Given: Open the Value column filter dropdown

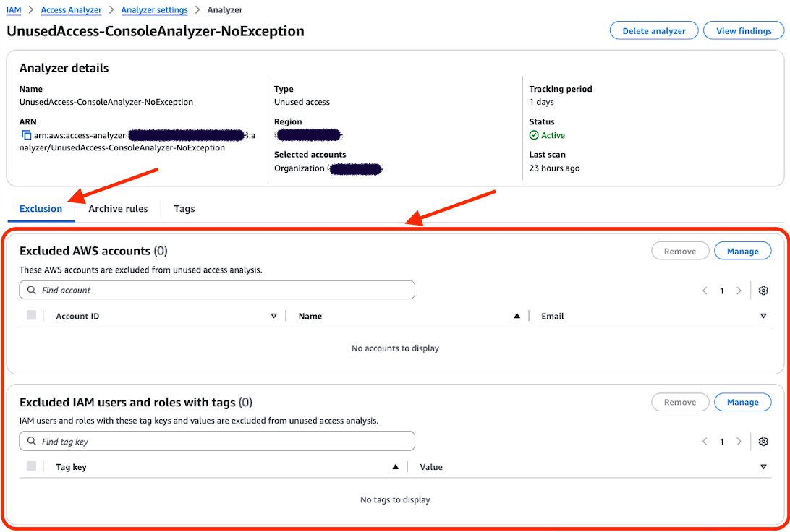Looking at the screenshot, I should (763, 466).
